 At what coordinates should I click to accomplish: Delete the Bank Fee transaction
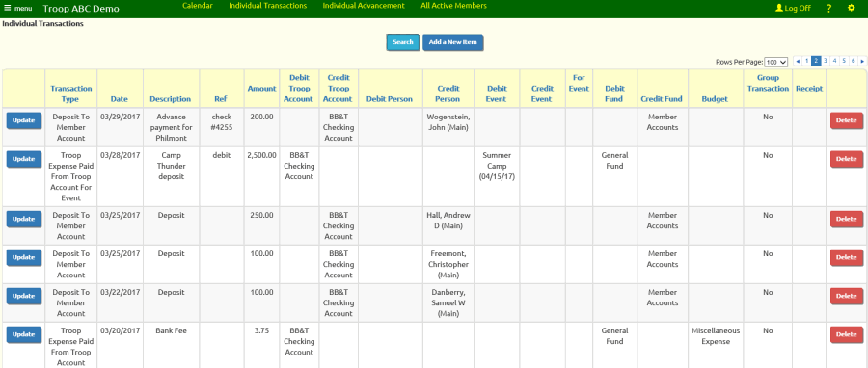click(x=847, y=334)
